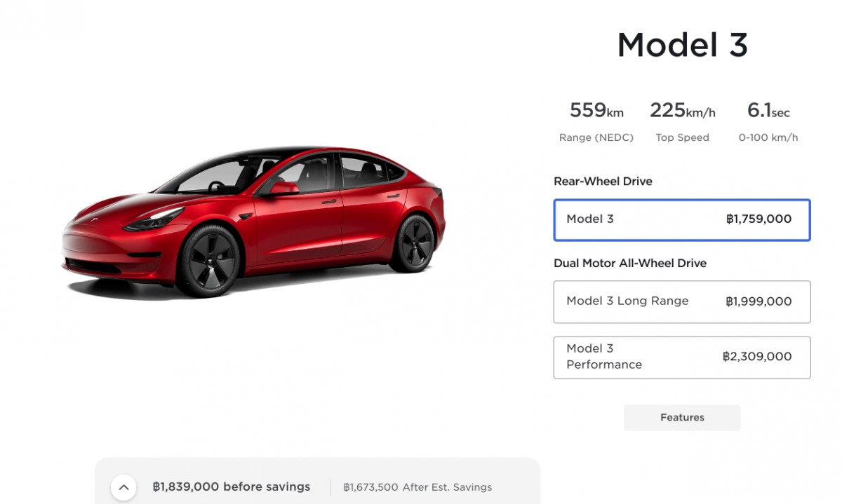This screenshot has height=504, width=842.
Task: Collapse the before-savings price panel
Action: [x=123, y=486]
